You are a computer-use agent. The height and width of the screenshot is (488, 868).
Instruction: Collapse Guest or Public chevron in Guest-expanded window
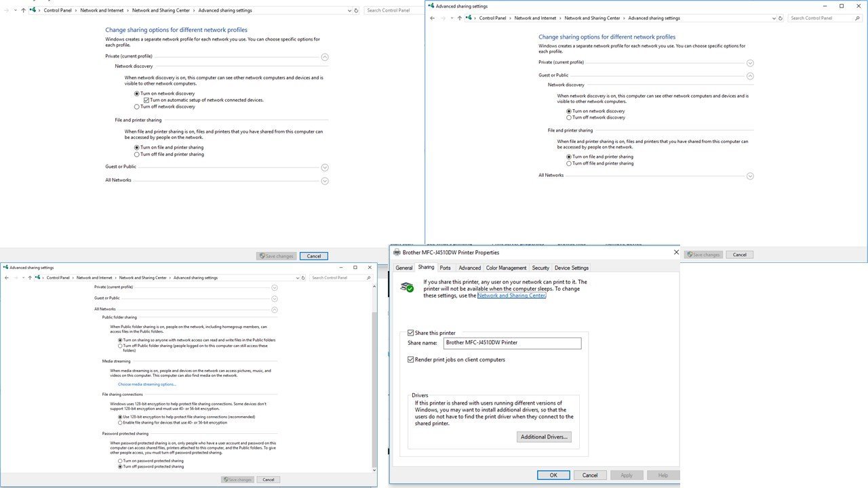(x=750, y=76)
